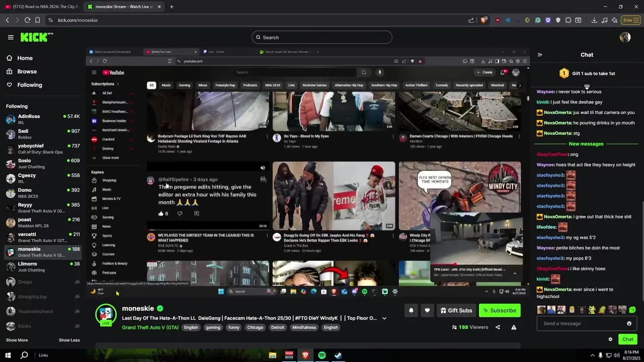
Task: Open Steam from the Windows taskbar
Action: [339, 355]
